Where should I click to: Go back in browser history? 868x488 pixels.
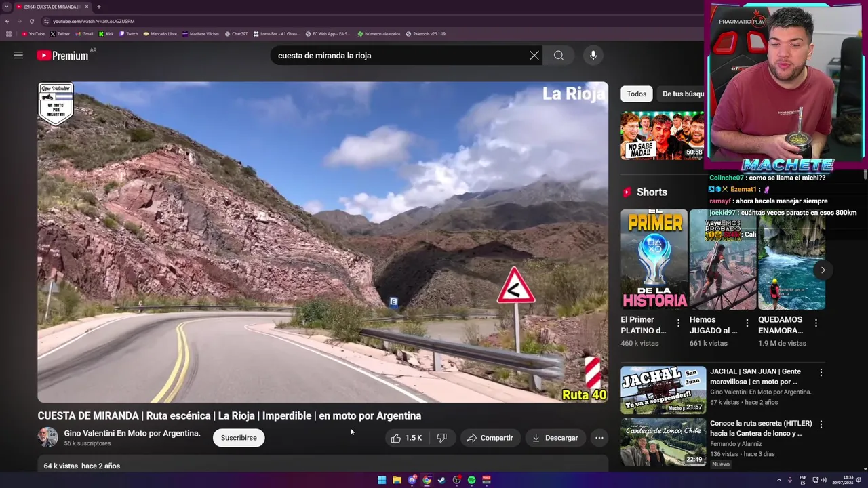(7, 21)
